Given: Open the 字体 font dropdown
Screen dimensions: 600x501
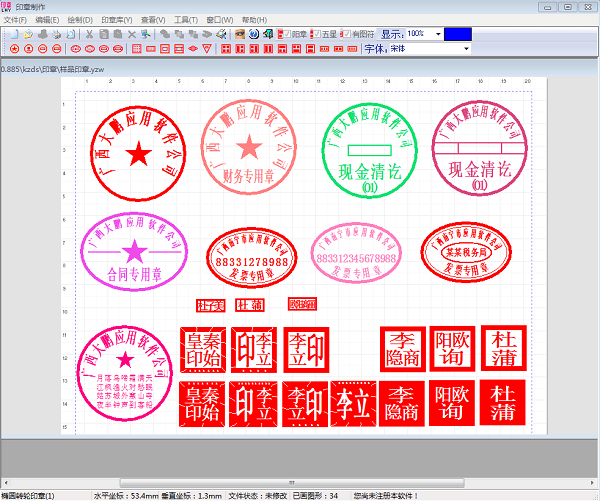Looking at the screenshot, I should [465, 48].
